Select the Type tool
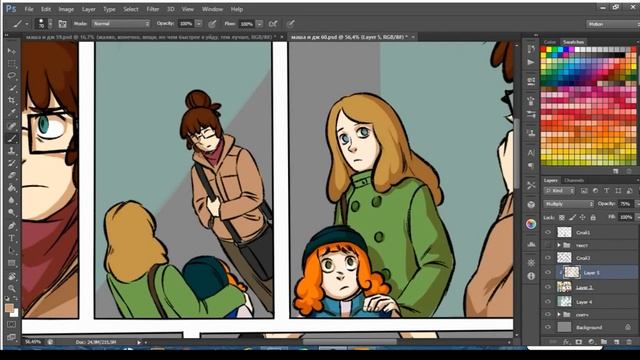 click(11, 238)
